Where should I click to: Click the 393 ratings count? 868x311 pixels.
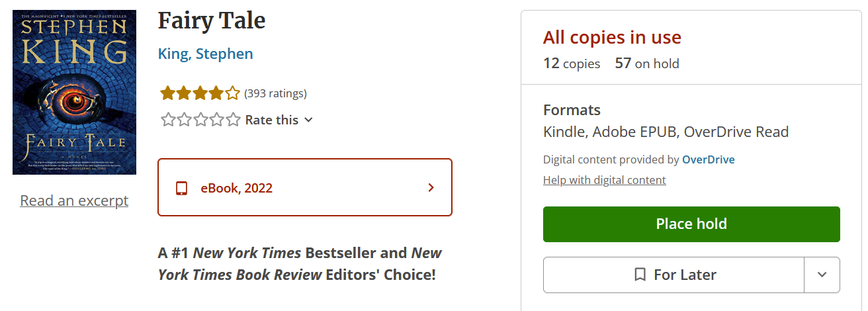click(275, 93)
